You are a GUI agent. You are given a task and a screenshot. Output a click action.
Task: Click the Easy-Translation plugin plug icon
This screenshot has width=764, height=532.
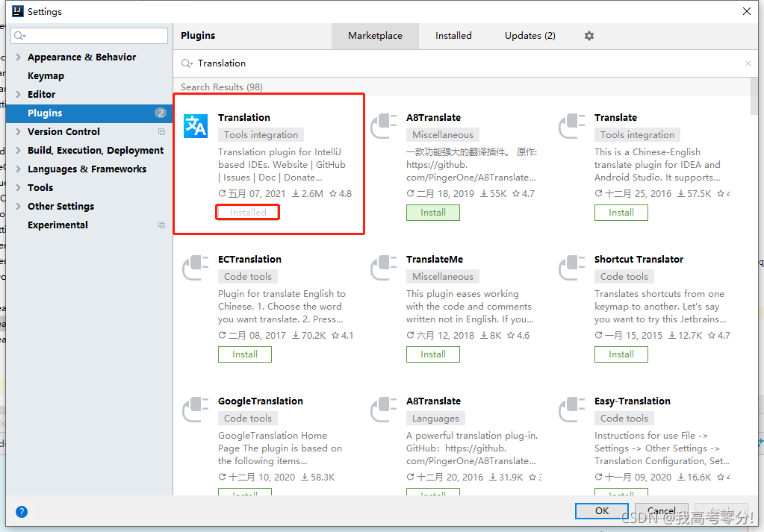[571, 410]
